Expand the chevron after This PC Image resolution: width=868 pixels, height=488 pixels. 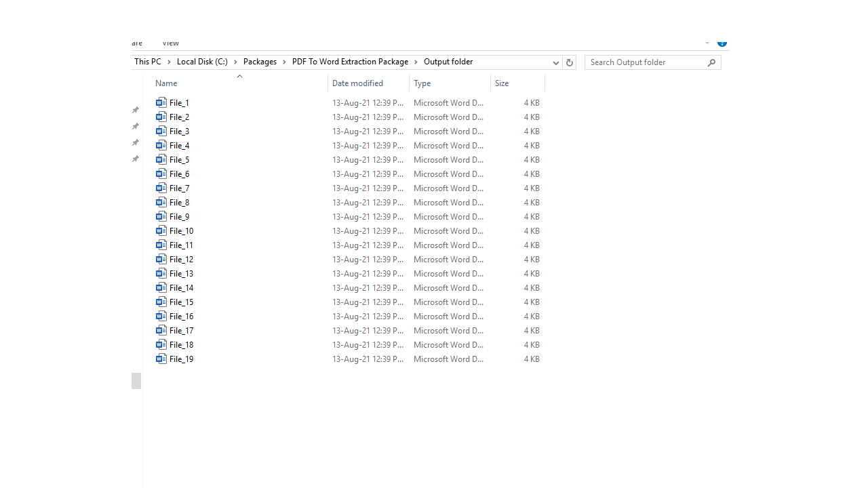[x=169, y=62]
